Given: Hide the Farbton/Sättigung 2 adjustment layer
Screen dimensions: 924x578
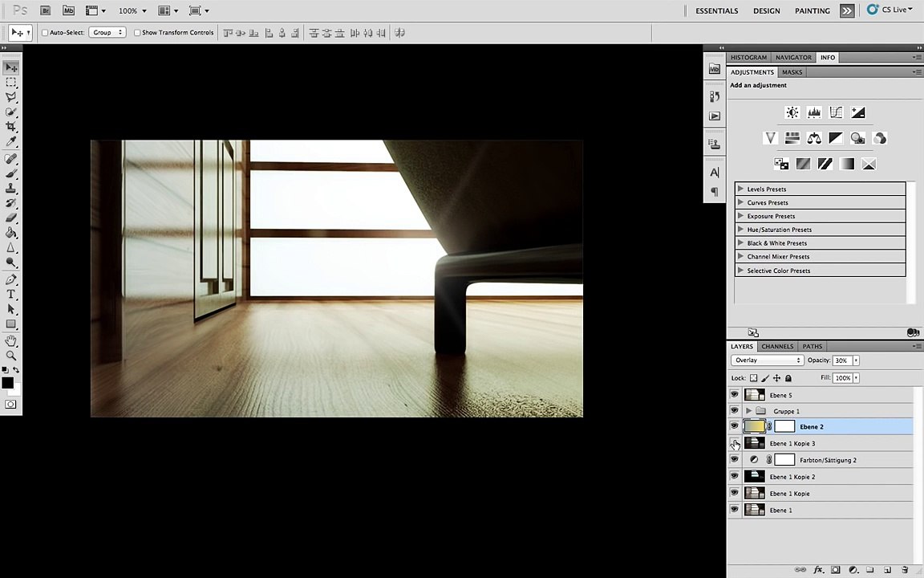Looking at the screenshot, I should [734, 459].
